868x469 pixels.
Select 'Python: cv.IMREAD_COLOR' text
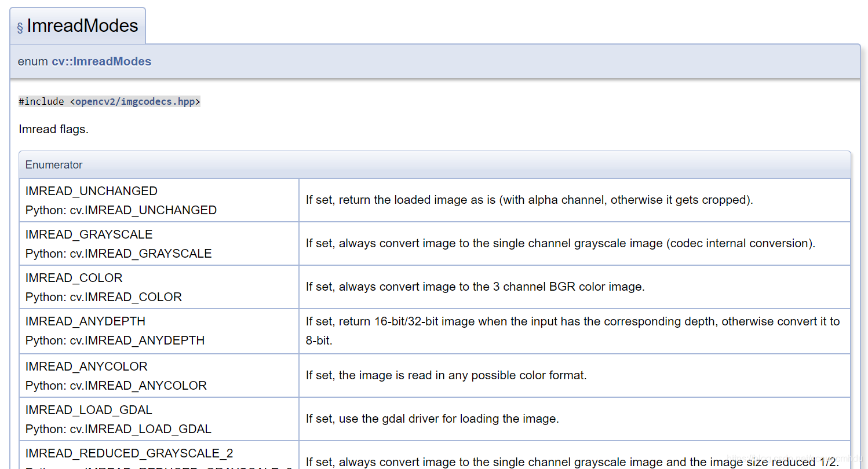[104, 297]
